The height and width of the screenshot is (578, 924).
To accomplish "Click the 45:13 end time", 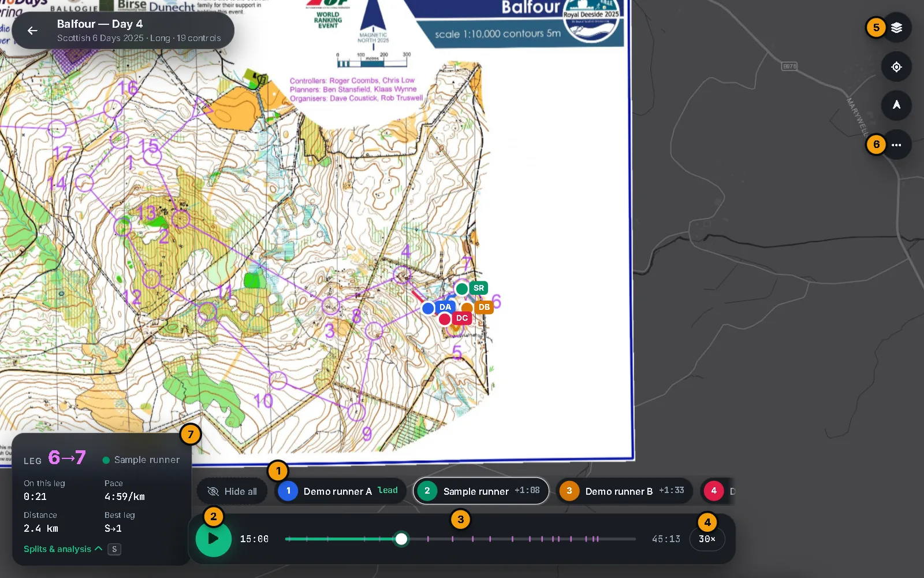I will pyautogui.click(x=666, y=539).
